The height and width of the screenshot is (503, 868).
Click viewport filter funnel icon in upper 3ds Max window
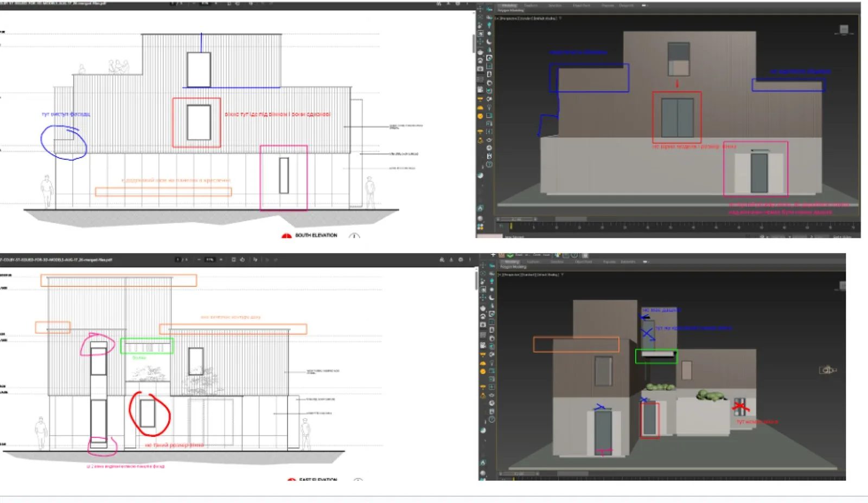coord(560,18)
